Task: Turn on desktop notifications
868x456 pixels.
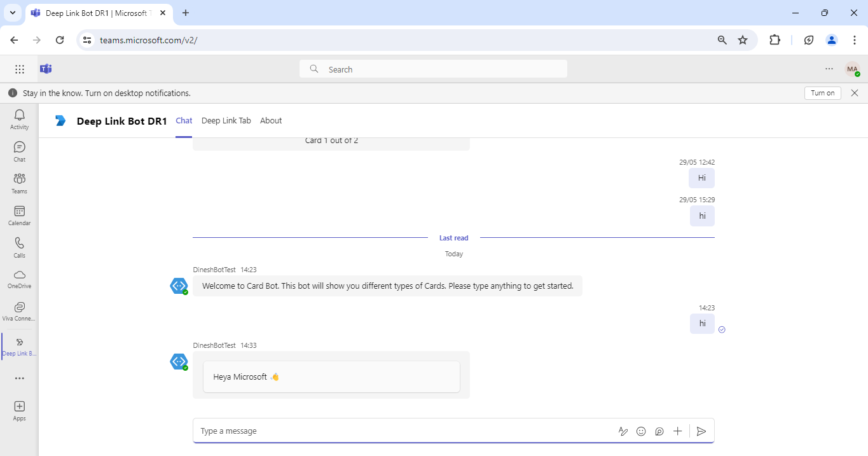Action: 822,92
